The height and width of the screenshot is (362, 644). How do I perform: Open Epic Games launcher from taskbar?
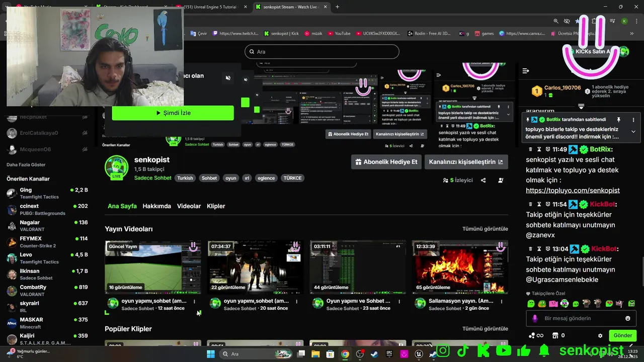coord(389,354)
